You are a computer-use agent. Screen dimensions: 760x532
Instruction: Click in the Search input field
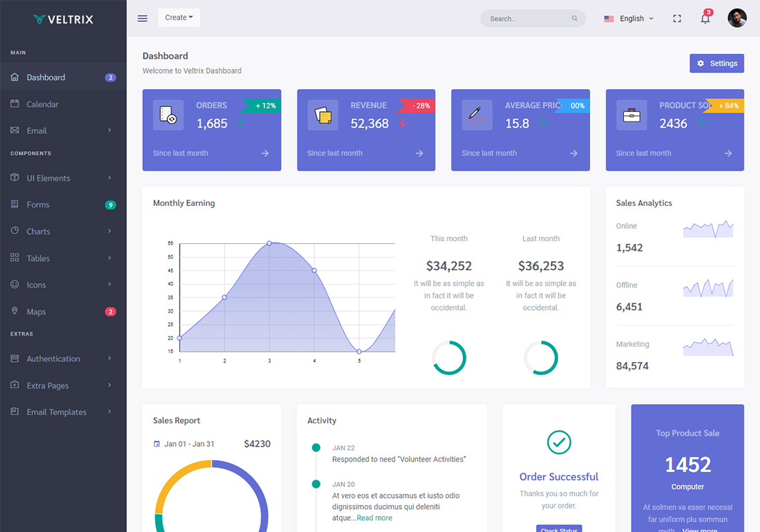click(x=533, y=19)
